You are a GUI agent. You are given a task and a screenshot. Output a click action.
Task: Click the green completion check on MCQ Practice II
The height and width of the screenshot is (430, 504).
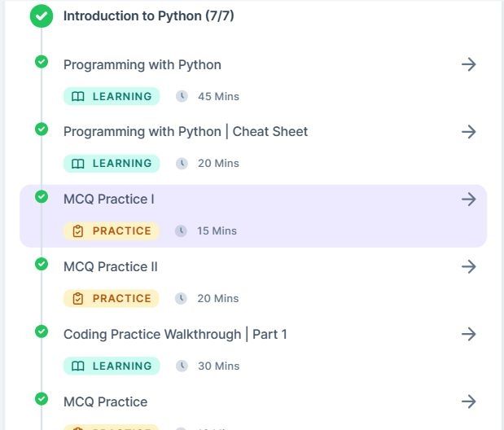click(42, 264)
